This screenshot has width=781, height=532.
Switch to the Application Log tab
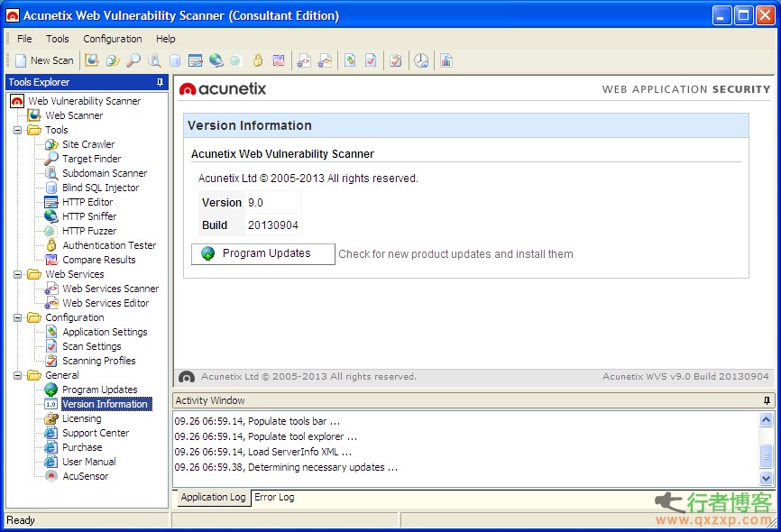click(x=213, y=497)
